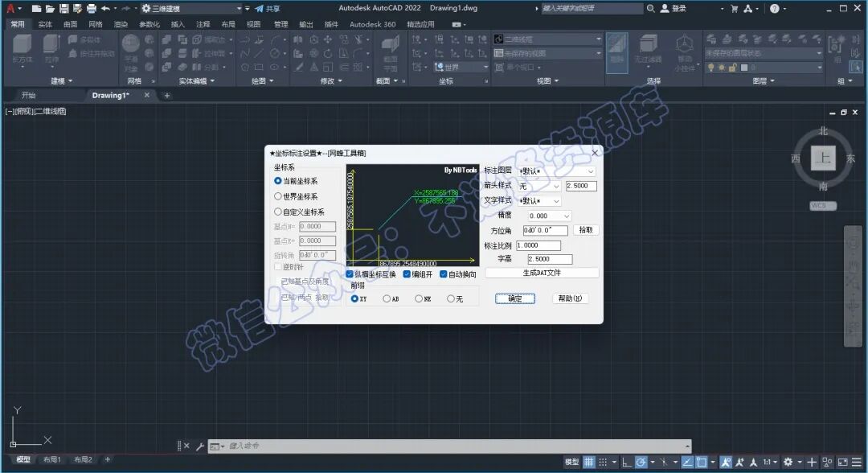Select the 当前坐标系 radio button
Image resolution: width=868 pixels, height=473 pixels.
click(x=278, y=180)
